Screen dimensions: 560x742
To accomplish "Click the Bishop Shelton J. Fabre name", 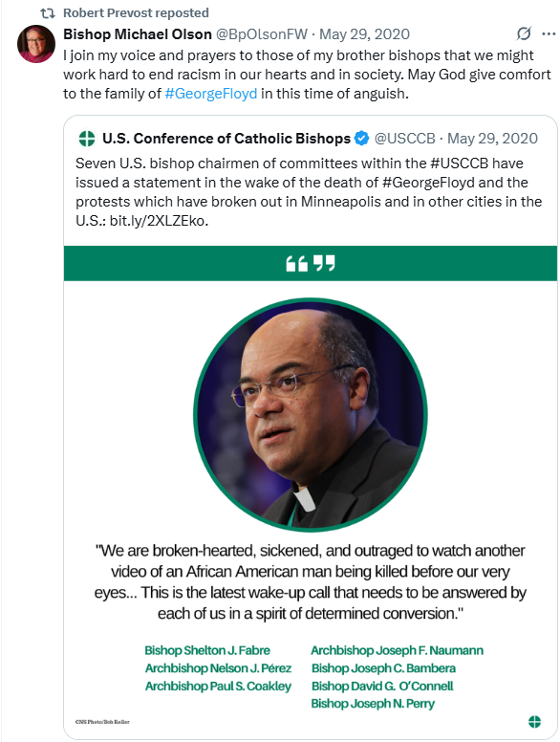I will click(207, 650).
